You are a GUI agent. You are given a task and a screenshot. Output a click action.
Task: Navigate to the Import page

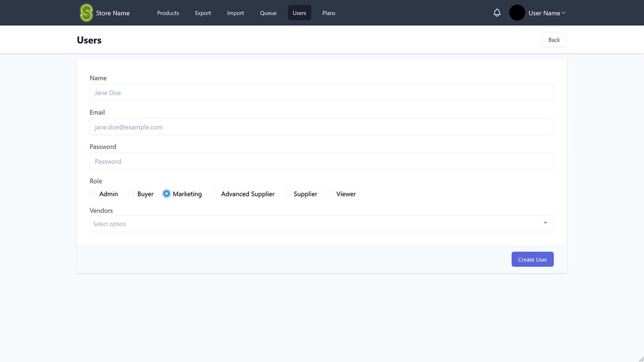pyautogui.click(x=235, y=13)
